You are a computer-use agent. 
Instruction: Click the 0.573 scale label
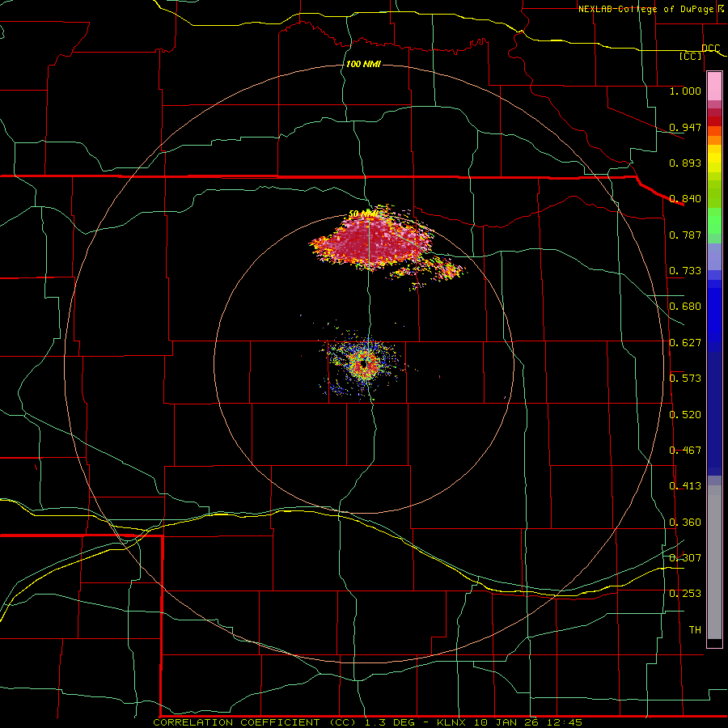pos(685,378)
